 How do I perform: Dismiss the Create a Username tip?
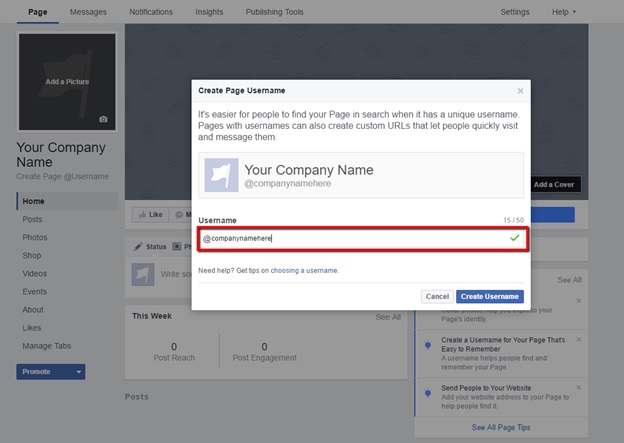point(579,340)
